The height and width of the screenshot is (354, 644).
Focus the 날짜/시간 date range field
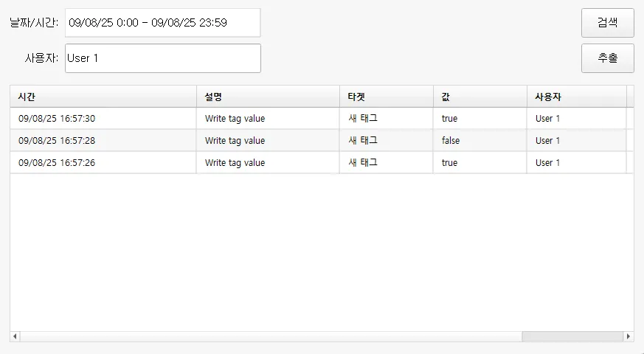point(162,23)
